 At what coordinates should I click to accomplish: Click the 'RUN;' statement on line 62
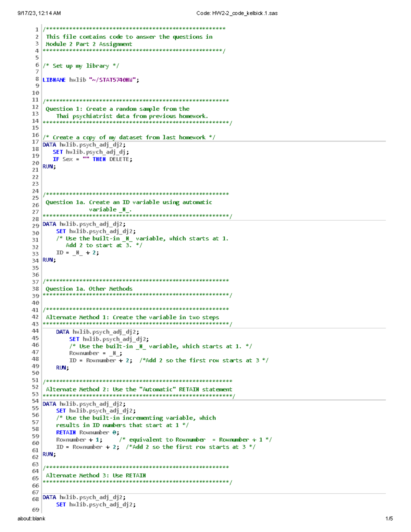click(x=49, y=454)
